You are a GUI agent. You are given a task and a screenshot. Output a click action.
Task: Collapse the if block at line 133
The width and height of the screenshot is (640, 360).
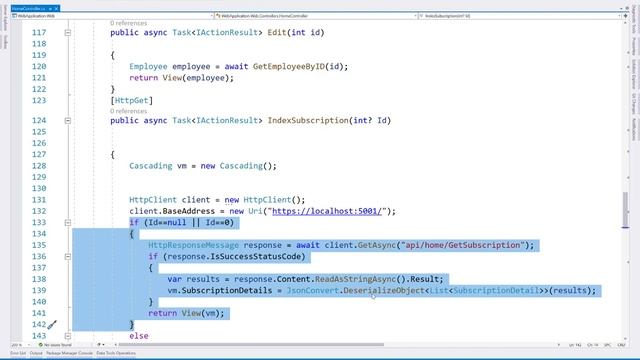[x=68, y=223]
